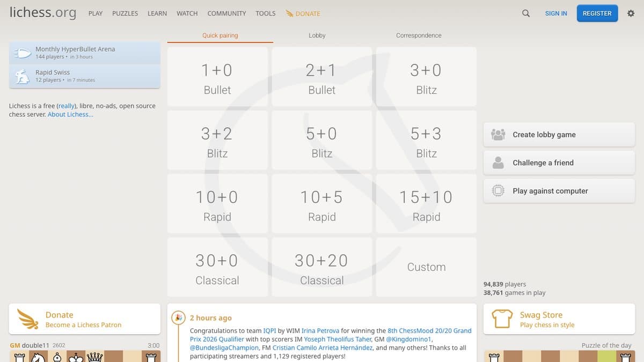Click the Create lobby game button
Screen dimensions: 644x362
(x=559, y=135)
